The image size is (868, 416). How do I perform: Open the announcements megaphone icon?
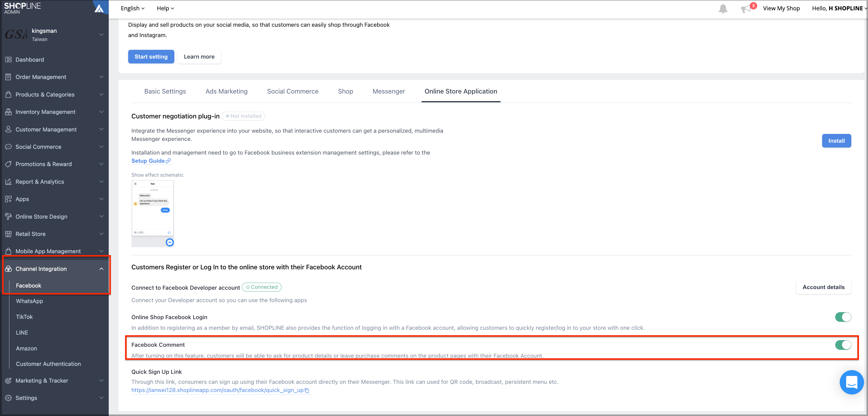(x=746, y=9)
